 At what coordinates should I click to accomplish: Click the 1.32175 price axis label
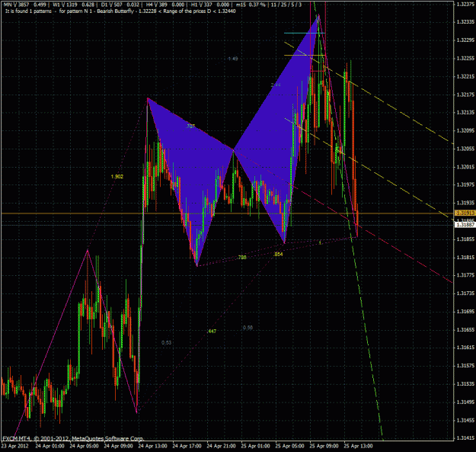pyautogui.click(x=465, y=95)
